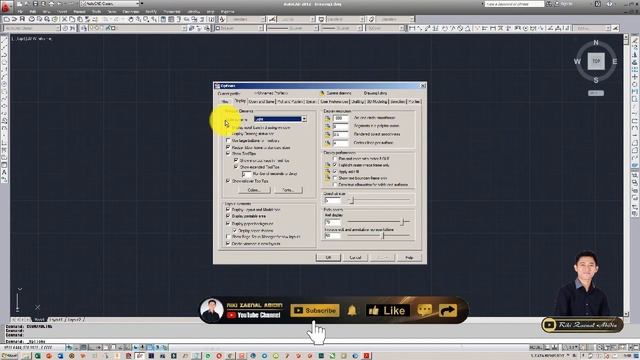Click the Properties palette toolbar icon
Image resolution: width=640 pixels, height=360 pixels.
[x=163, y=19]
